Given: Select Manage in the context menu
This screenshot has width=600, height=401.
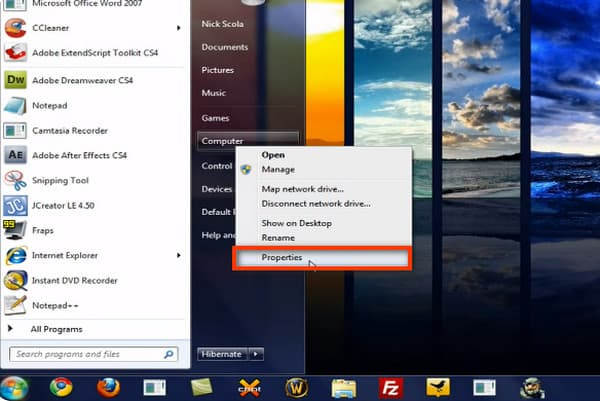Looking at the screenshot, I should 323,170.
